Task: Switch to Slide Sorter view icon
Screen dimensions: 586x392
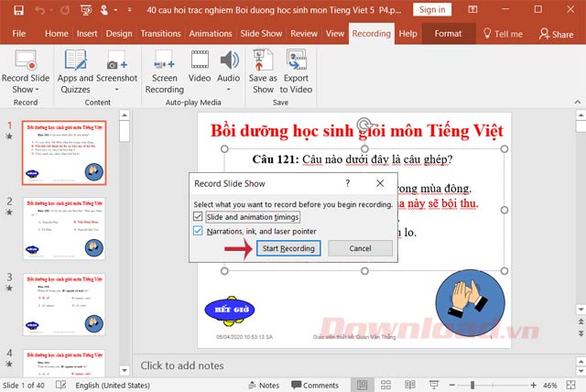Action: 385,385
